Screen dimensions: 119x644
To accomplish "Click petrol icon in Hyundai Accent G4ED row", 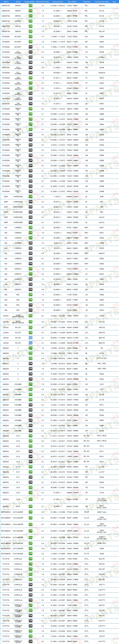I will (30, 42).
